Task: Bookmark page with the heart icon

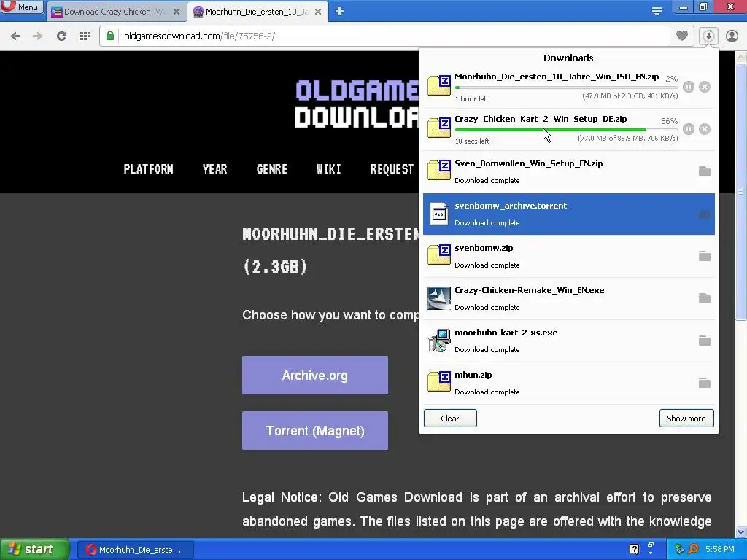Action: click(x=682, y=36)
